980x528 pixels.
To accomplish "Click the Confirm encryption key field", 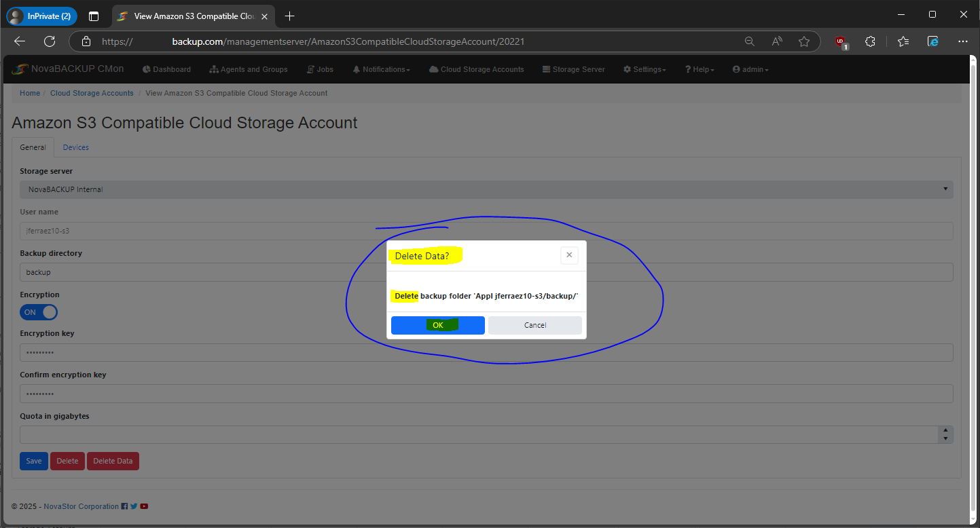I will pyautogui.click(x=486, y=394).
